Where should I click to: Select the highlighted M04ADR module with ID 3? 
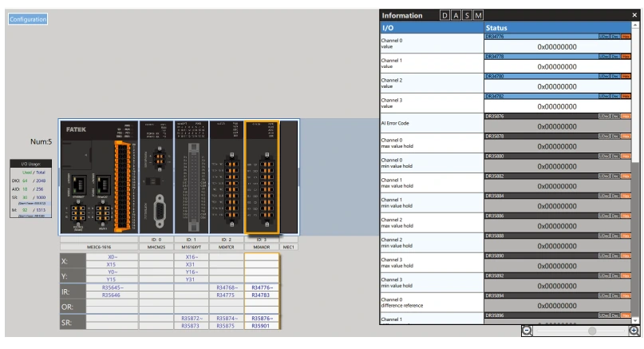[261, 176]
